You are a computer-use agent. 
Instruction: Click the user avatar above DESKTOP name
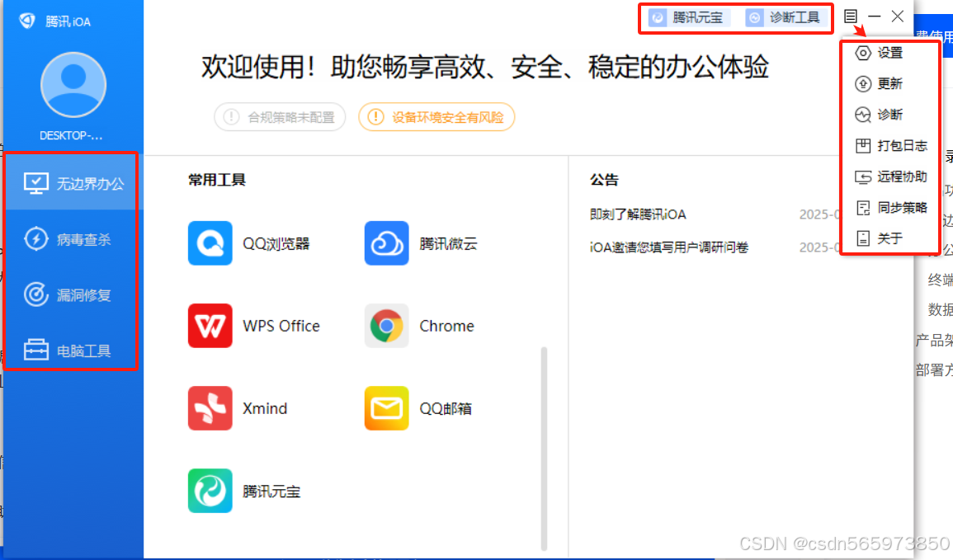click(x=73, y=84)
